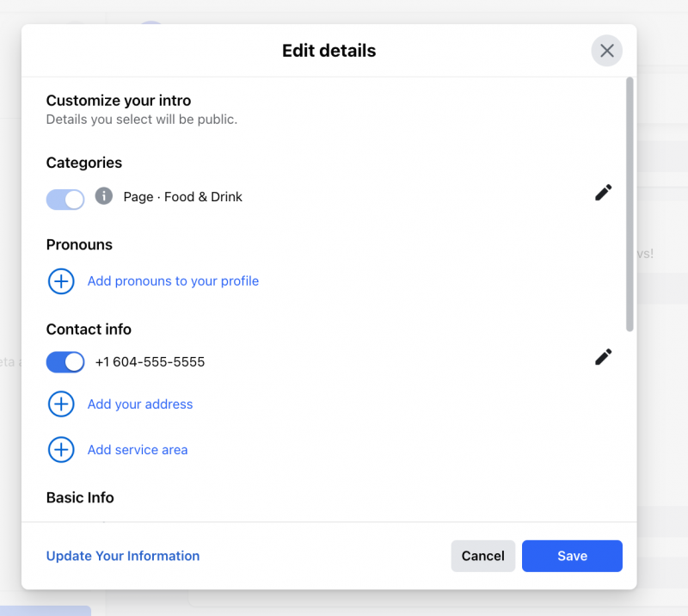Select the Page · Food & Drink category text
This screenshot has height=616, width=688.
tap(182, 197)
